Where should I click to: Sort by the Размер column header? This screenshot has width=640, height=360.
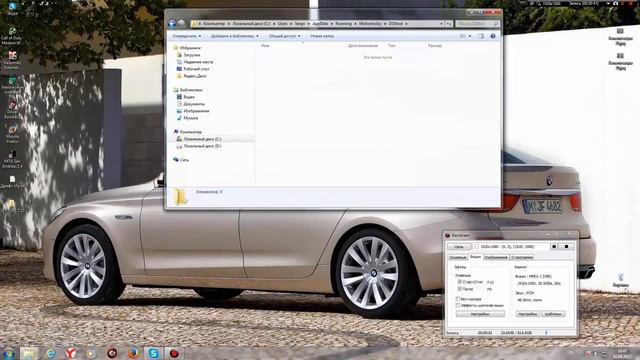[x=435, y=46]
